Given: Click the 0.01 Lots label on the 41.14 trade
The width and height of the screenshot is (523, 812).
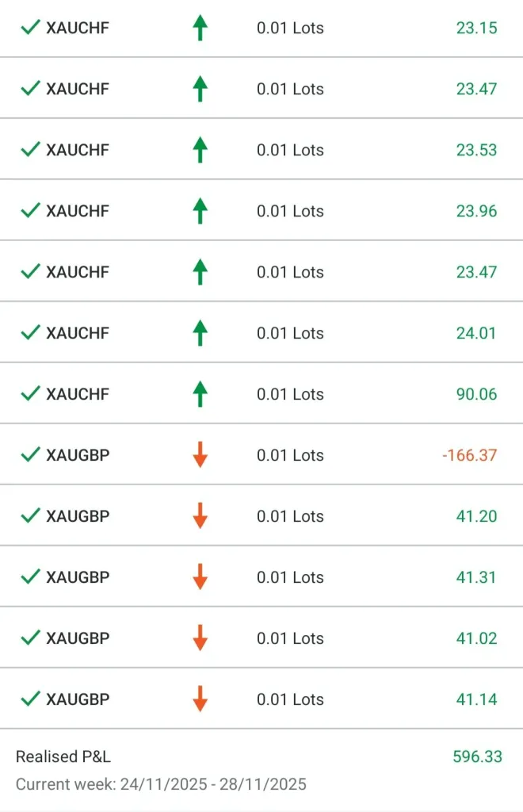Looking at the screenshot, I should (x=290, y=699).
